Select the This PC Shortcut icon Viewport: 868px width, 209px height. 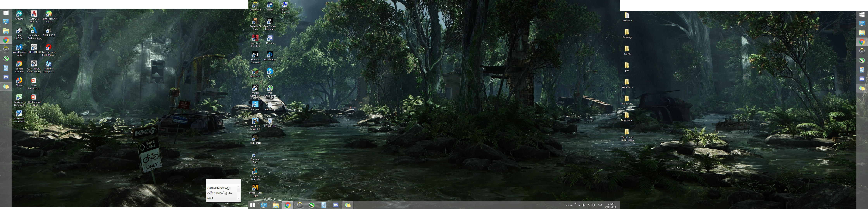(x=284, y=7)
